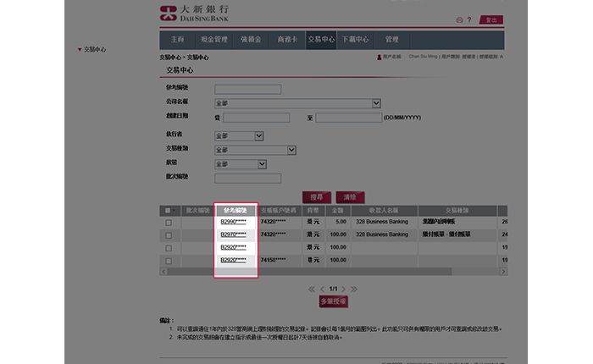
Task: Click first 交易中心 breadcrumb link
Action: pyautogui.click(x=170, y=58)
